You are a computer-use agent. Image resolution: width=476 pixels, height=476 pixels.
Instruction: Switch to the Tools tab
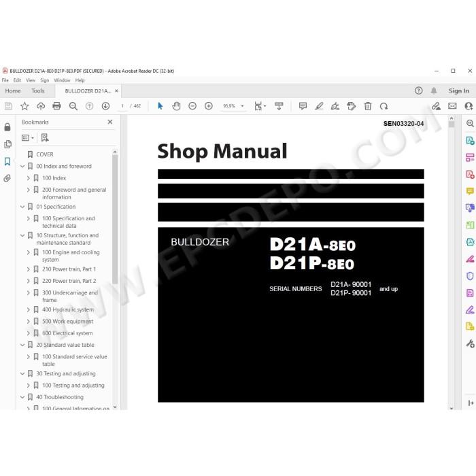tap(38, 90)
